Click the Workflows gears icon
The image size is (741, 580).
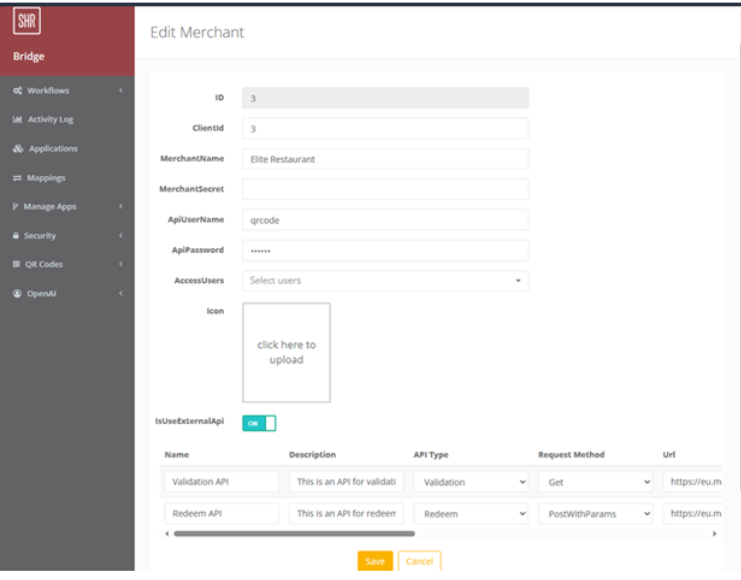pyautogui.click(x=17, y=90)
